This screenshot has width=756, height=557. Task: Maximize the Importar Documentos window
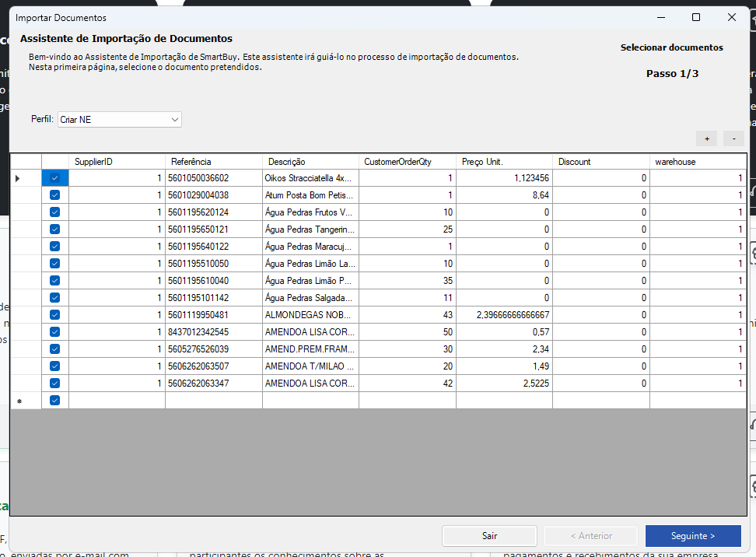(x=696, y=17)
